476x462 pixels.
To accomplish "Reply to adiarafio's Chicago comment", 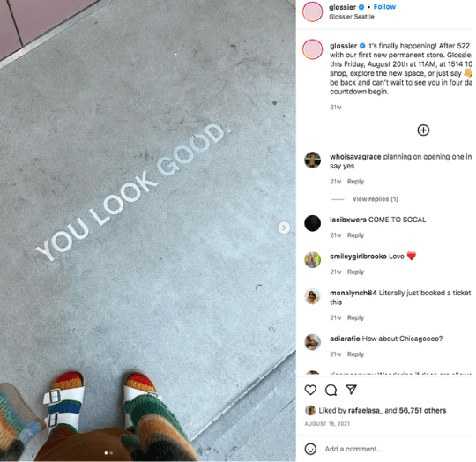I will click(x=355, y=354).
